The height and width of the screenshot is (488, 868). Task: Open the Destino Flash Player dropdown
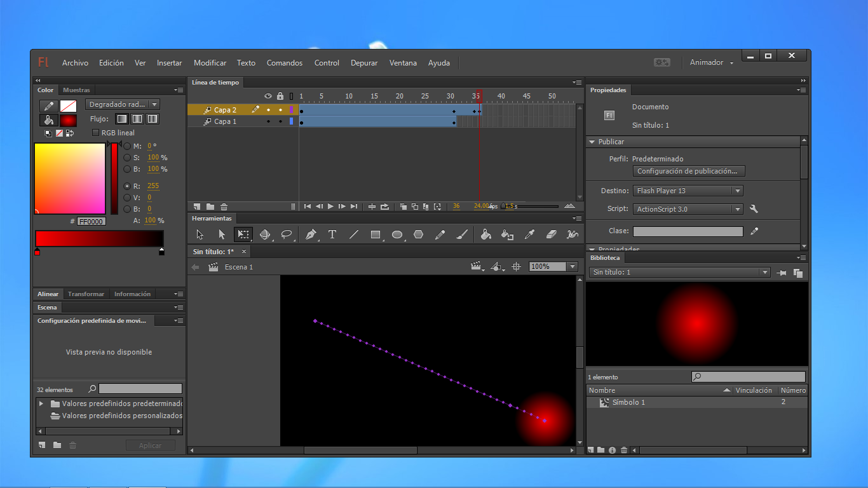[687, 190]
